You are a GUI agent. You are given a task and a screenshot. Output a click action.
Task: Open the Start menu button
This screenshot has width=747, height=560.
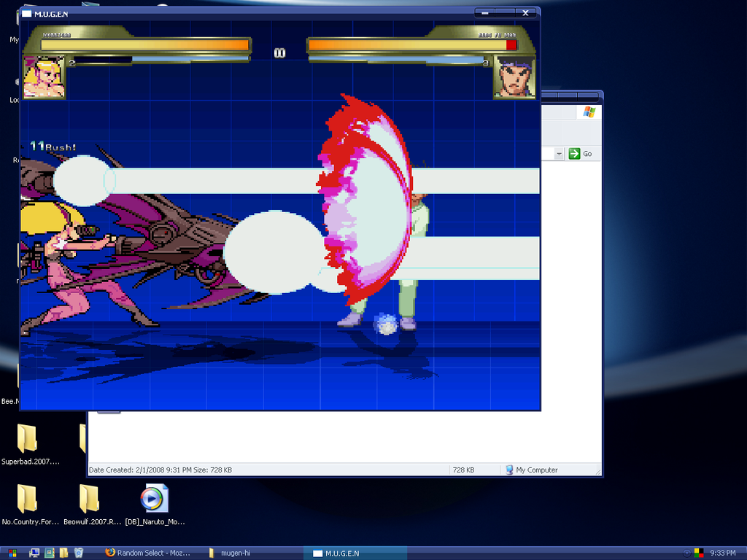click(12, 553)
